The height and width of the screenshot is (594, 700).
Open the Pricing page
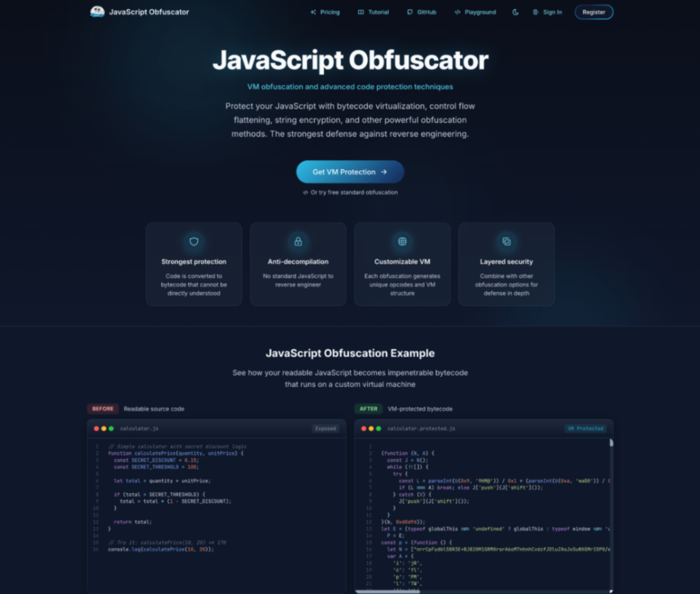coord(325,12)
